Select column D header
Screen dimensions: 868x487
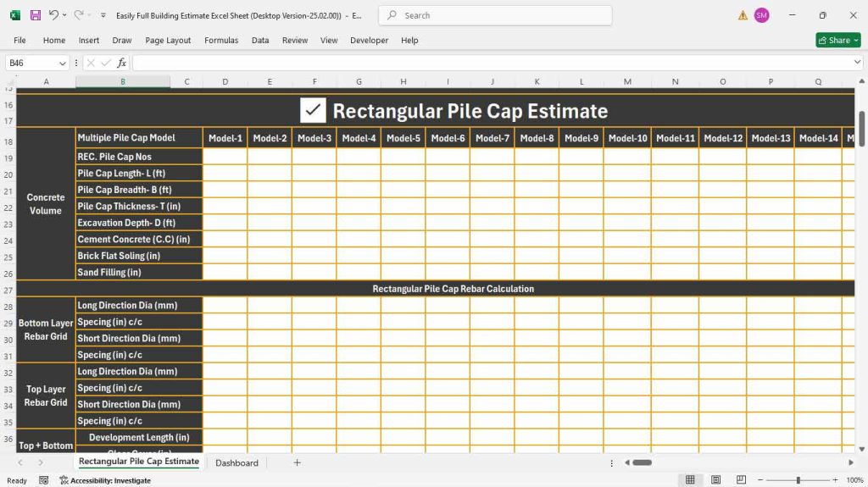(x=225, y=81)
